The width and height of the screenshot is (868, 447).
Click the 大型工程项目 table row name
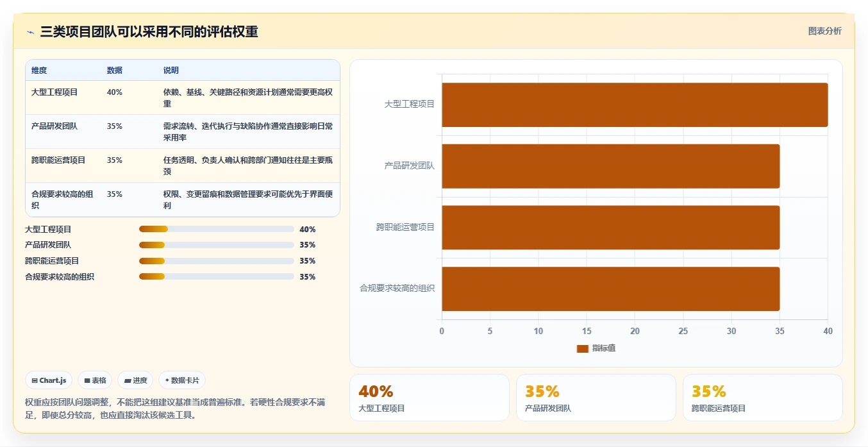[54, 92]
